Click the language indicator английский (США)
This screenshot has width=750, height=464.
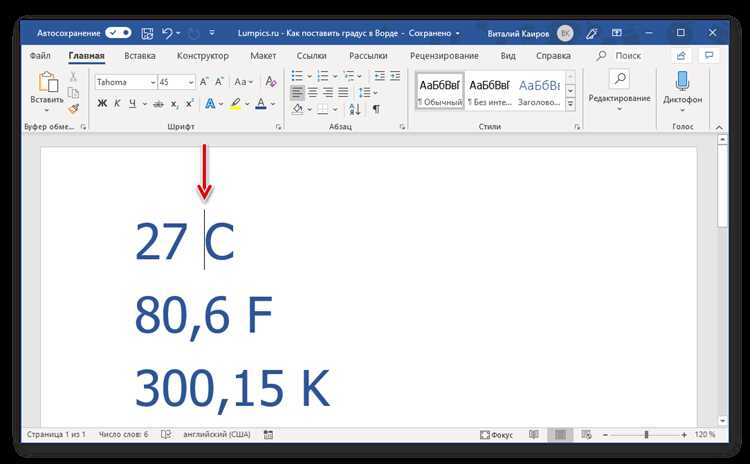(217, 435)
